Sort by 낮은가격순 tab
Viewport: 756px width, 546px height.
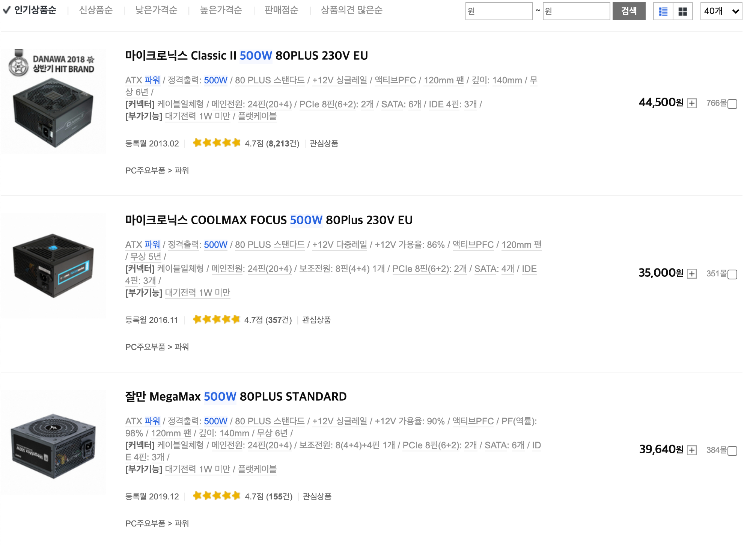click(156, 10)
